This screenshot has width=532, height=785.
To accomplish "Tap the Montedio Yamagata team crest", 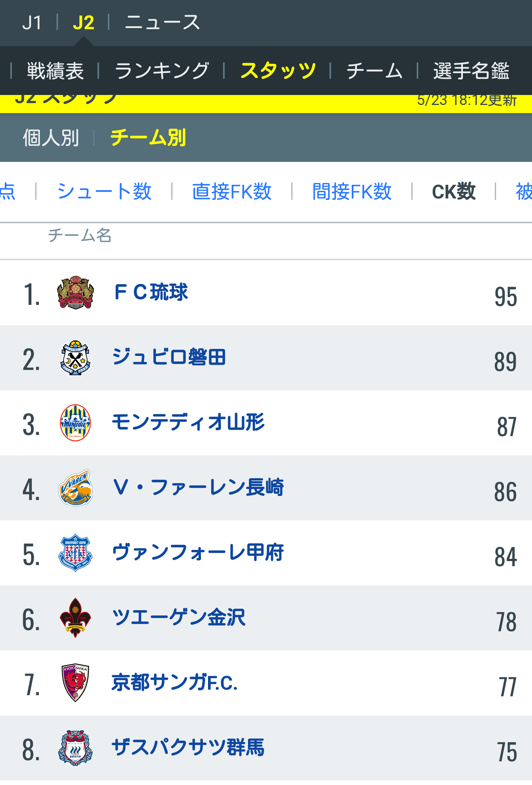I will (75, 422).
